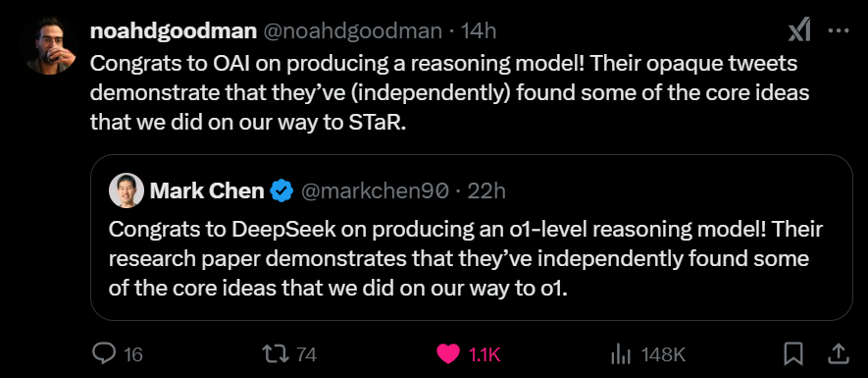Open the @noahdgoodman handle link
Image resolution: width=868 pixels, height=378 pixels.
click(x=352, y=31)
